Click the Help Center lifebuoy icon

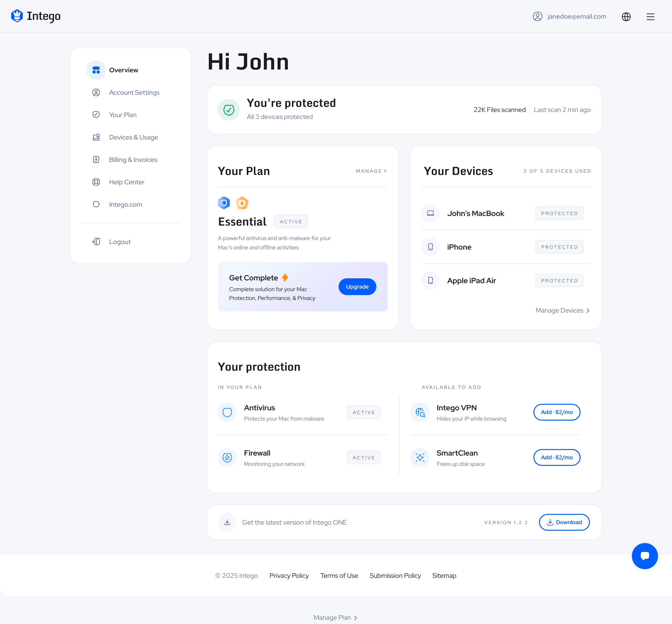[x=96, y=182]
